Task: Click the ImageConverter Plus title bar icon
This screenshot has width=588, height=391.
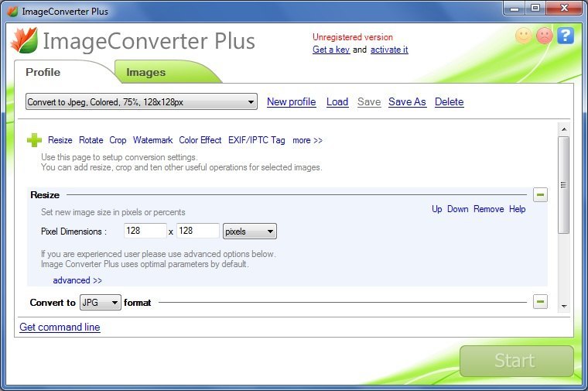Action: click(x=12, y=12)
